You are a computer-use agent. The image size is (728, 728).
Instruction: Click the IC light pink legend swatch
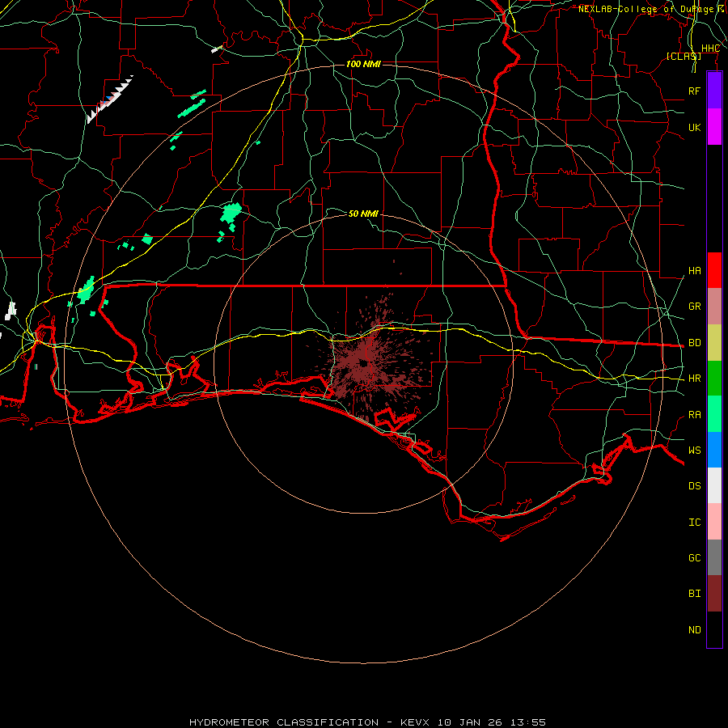714,522
